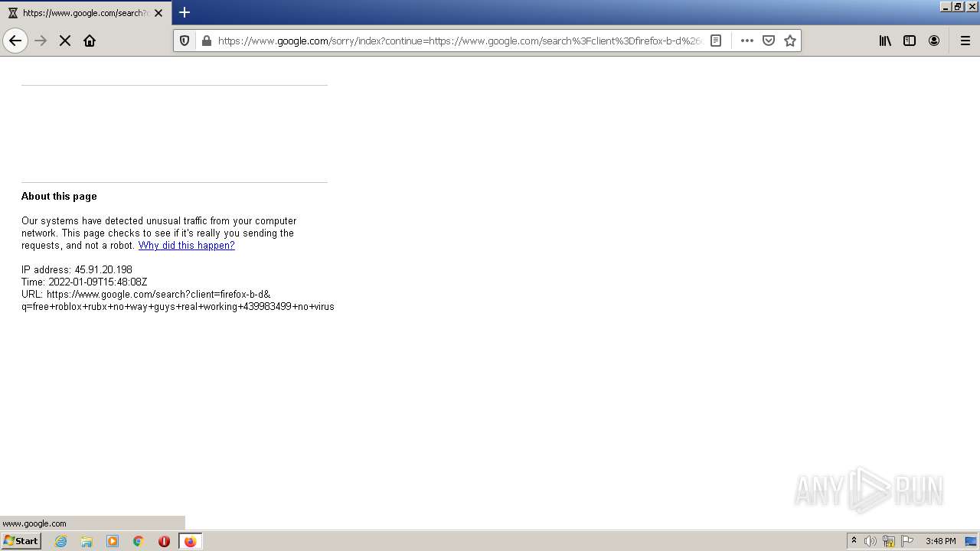Click the forward navigation arrow

[41, 41]
